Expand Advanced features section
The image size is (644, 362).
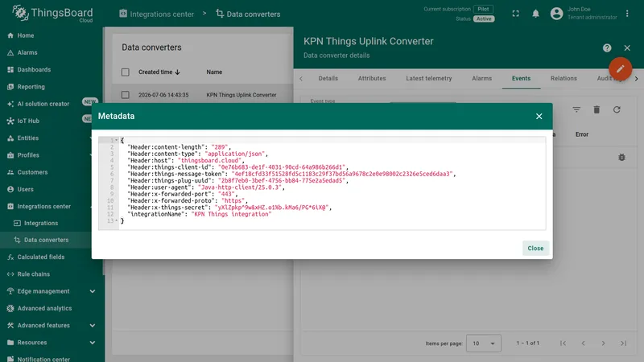93,326
